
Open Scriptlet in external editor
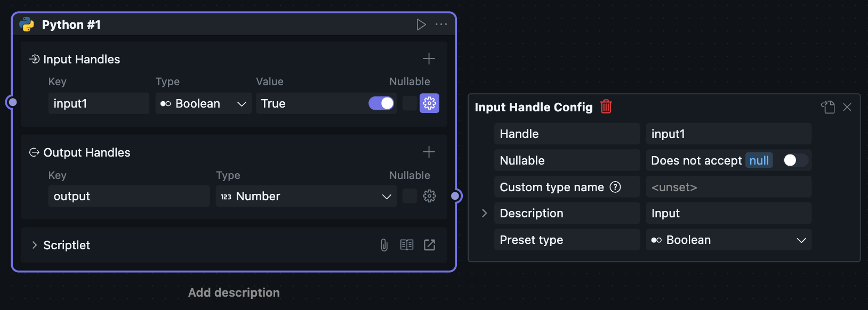(x=429, y=245)
